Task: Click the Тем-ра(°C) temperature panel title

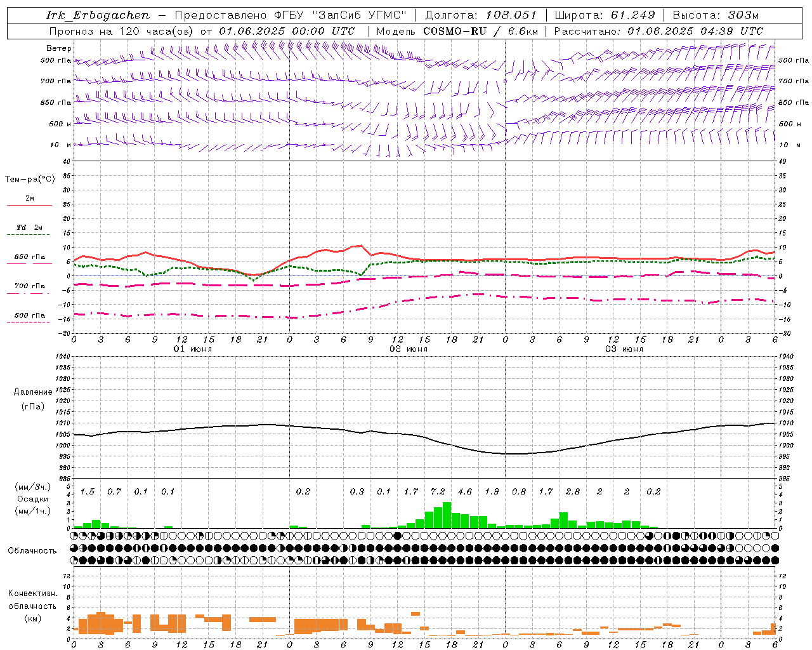Action: [30, 180]
